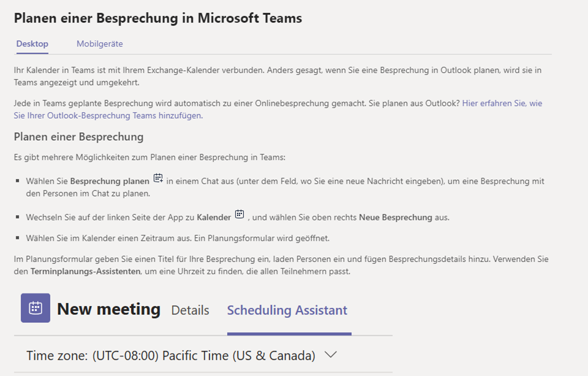Open the Outlook-Besprechung Teams hinzufügen link
588x376 pixels.
click(x=108, y=116)
